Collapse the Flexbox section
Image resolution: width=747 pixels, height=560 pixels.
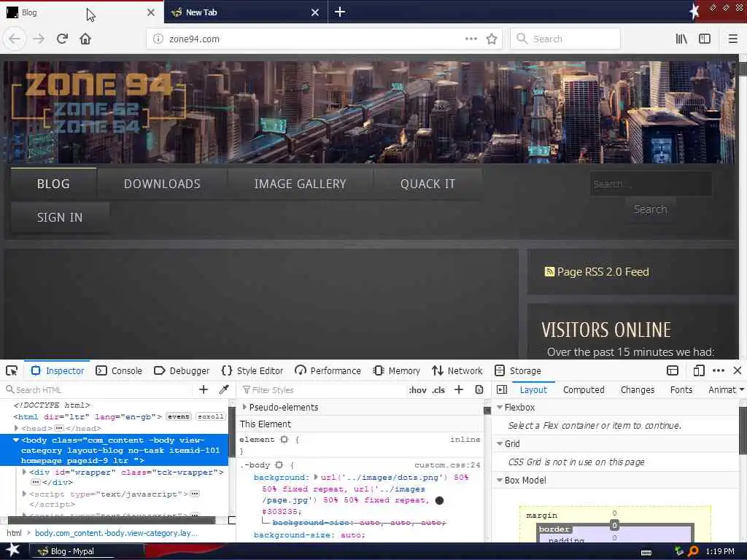(x=500, y=407)
